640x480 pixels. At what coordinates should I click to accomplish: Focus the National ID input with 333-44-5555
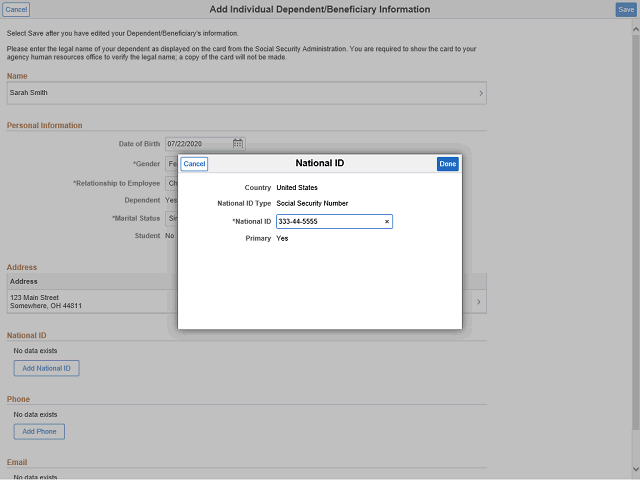pos(328,221)
